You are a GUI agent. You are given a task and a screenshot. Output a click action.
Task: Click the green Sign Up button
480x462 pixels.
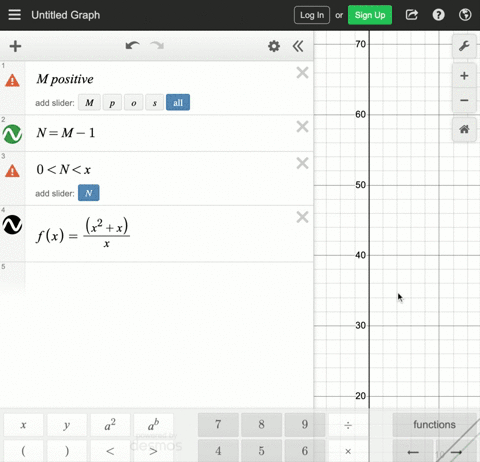click(370, 15)
